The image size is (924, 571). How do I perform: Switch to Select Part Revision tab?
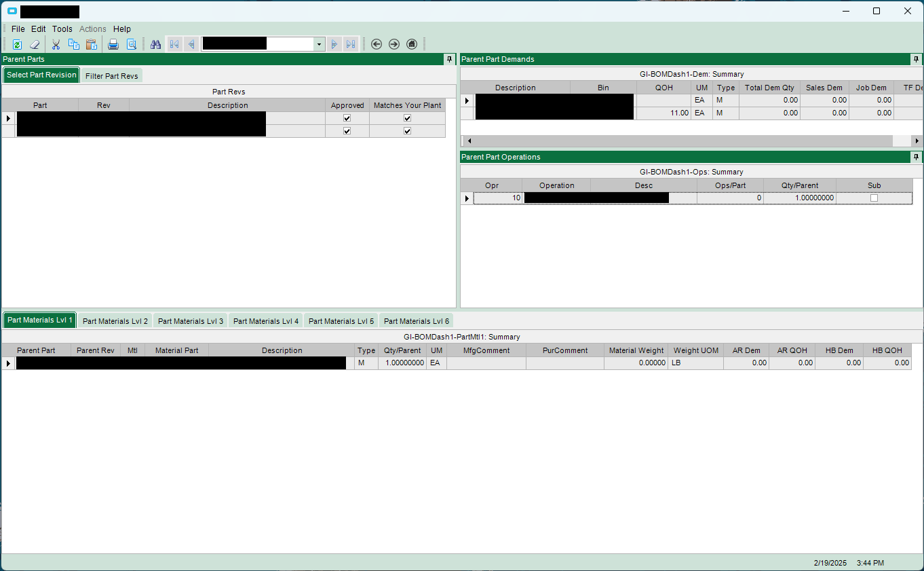[41, 75]
